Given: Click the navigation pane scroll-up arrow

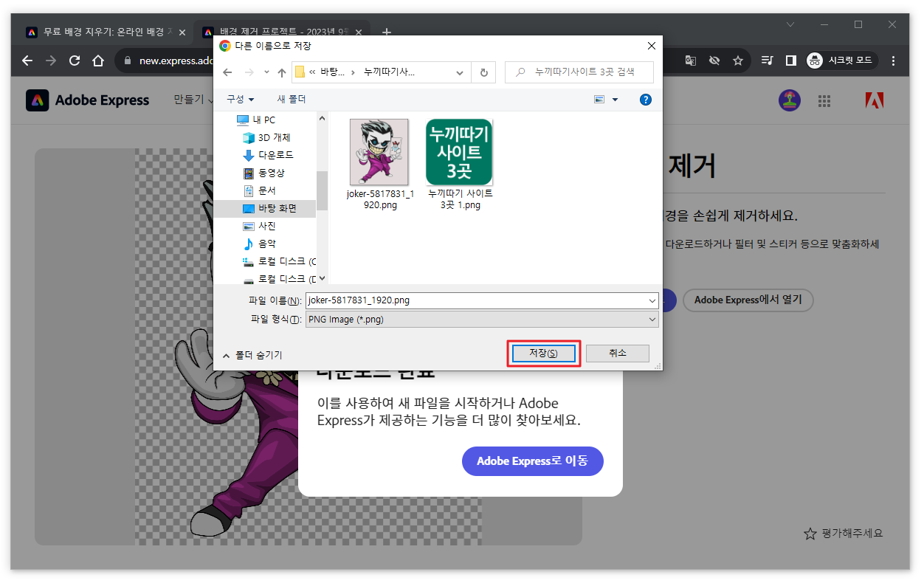Looking at the screenshot, I should 322,117.
